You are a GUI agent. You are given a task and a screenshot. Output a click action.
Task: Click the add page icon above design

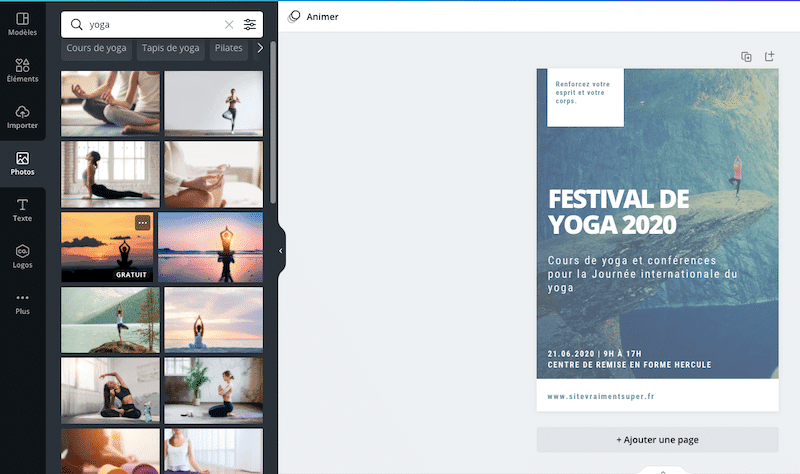769,56
